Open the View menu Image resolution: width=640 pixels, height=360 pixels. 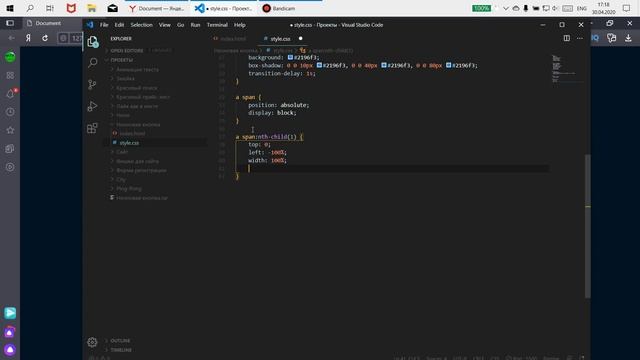164,25
